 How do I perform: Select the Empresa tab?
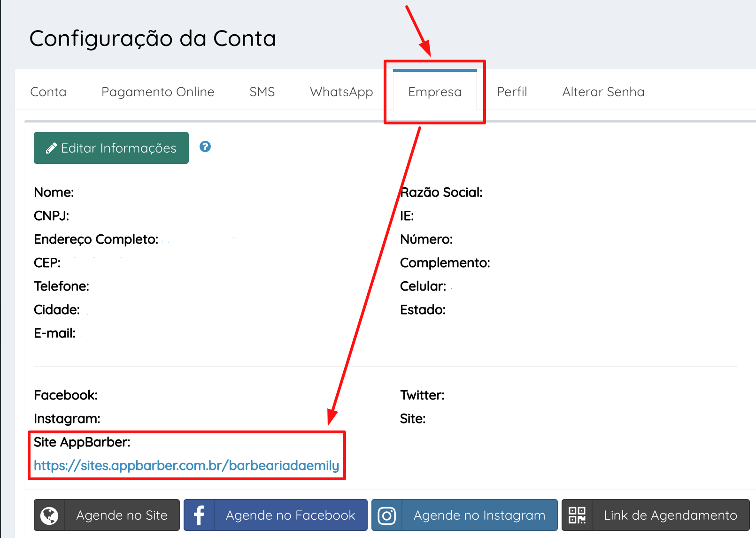435,92
